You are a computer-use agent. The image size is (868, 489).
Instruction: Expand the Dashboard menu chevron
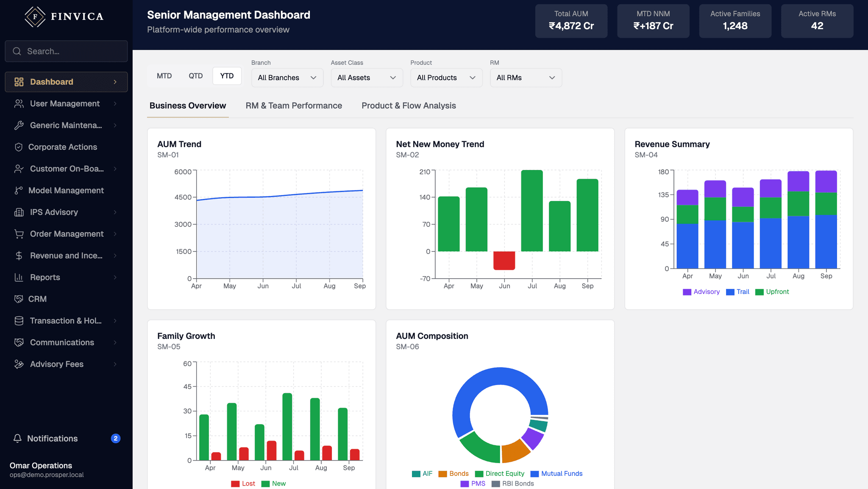(x=115, y=82)
